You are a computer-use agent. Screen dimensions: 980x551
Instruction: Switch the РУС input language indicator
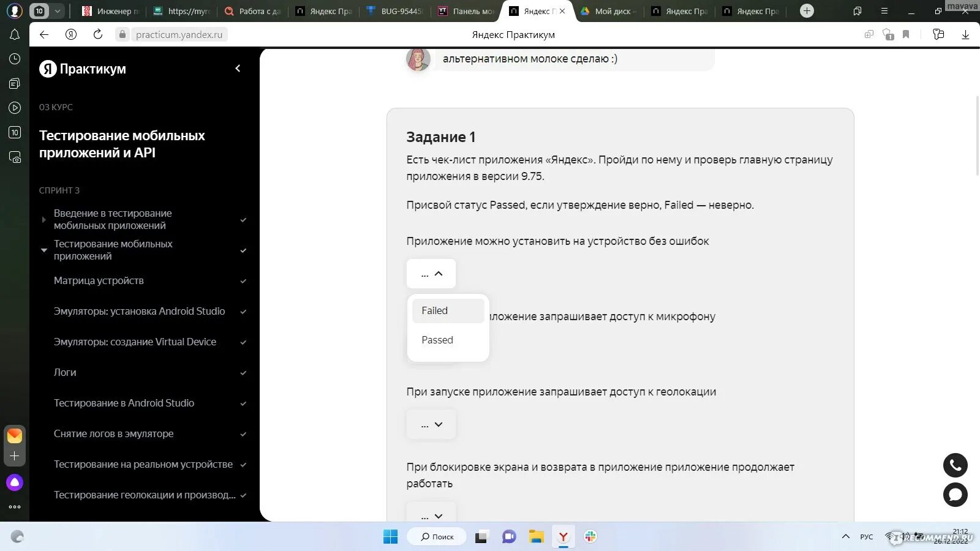866,537
